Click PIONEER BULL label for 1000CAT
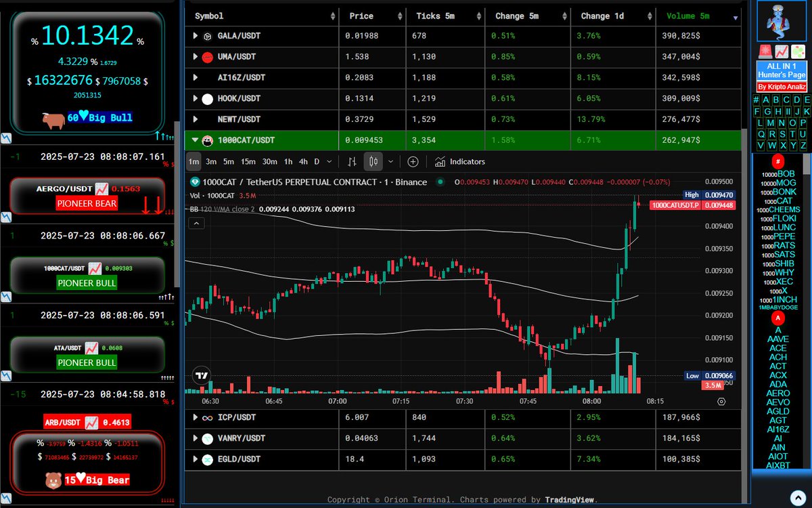 (x=87, y=282)
